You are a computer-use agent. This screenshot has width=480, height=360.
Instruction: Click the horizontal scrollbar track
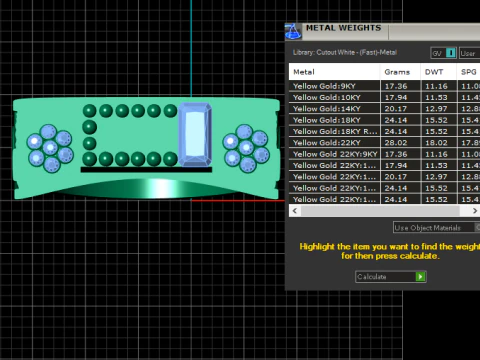point(380,211)
